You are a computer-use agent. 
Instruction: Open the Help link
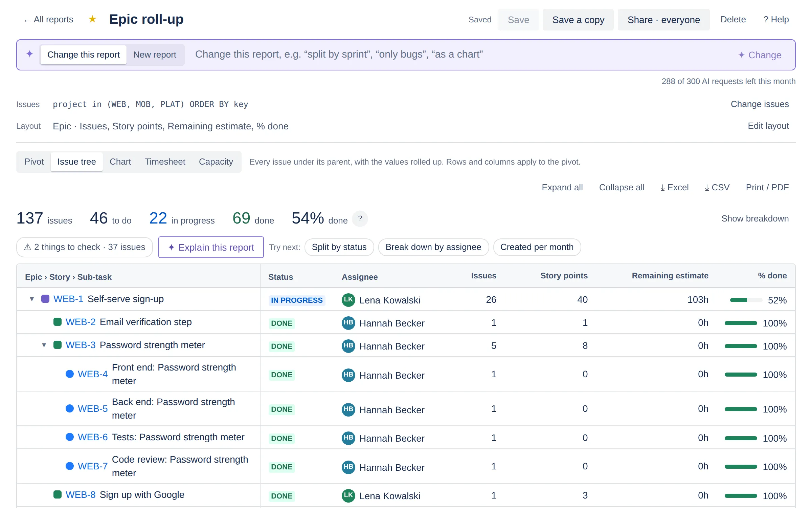point(776,20)
